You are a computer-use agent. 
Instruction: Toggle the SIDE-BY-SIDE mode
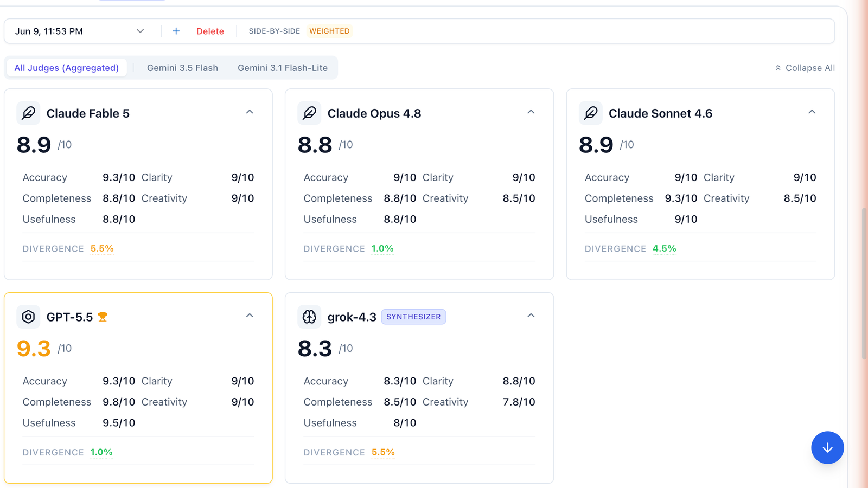coord(275,31)
